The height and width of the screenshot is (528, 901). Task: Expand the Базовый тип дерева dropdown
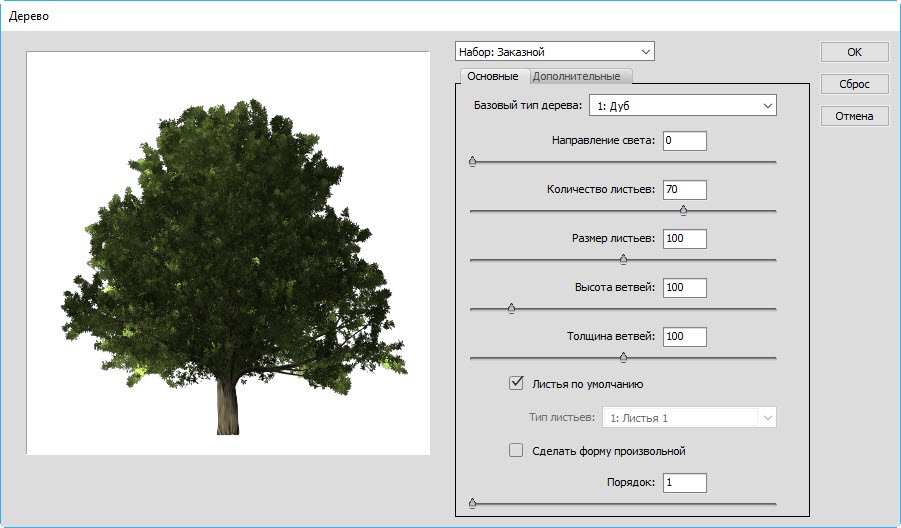(682, 105)
